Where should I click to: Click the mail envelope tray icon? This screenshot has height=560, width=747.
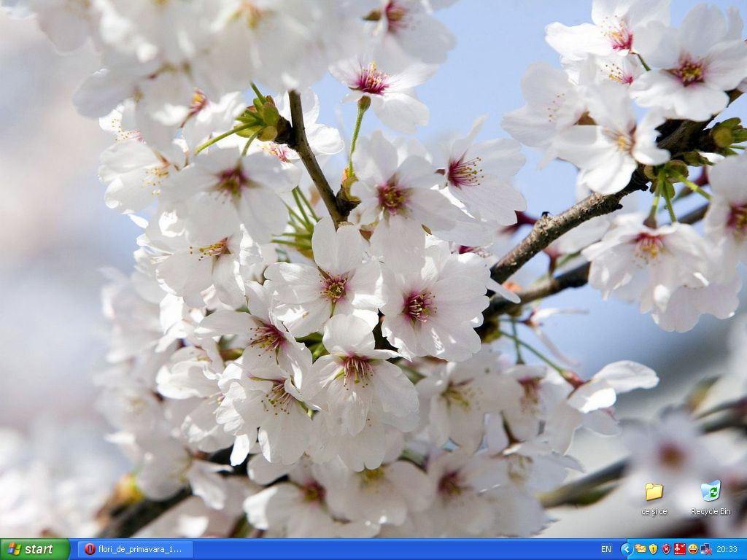click(640, 549)
